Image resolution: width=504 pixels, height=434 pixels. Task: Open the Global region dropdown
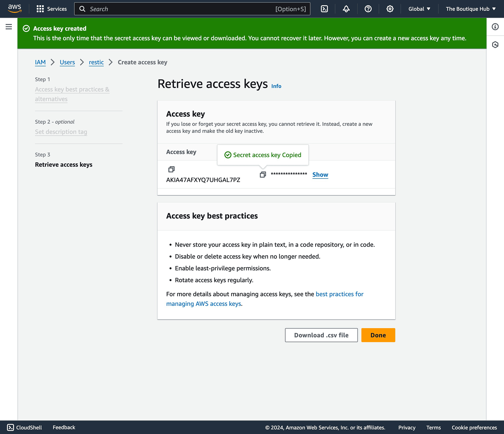point(419,9)
